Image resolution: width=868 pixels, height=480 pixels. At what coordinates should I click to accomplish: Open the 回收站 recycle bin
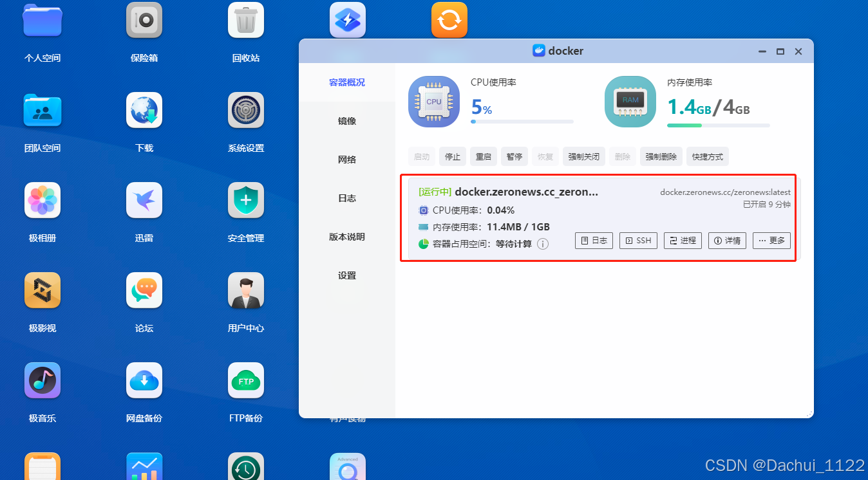coord(246,20)
